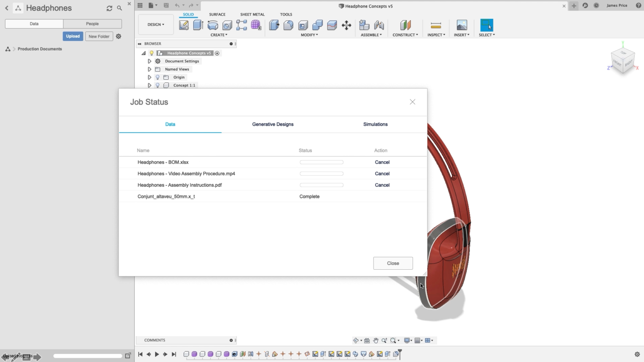Toggle the Origin visibility lightbulb
The height and width of the screenshot is (362, 644).
(157, 77)
